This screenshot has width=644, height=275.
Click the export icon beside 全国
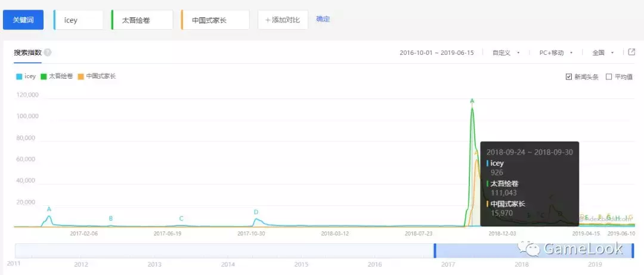coord(631,52)
